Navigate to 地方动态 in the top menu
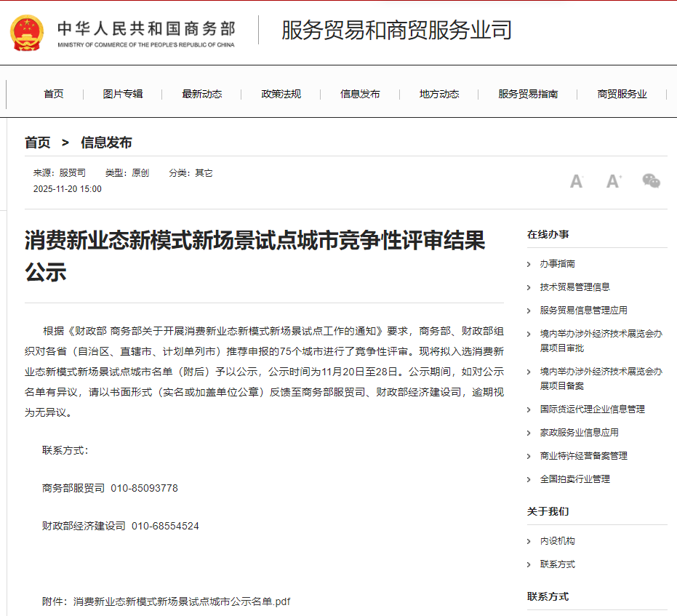 point(439,94)
